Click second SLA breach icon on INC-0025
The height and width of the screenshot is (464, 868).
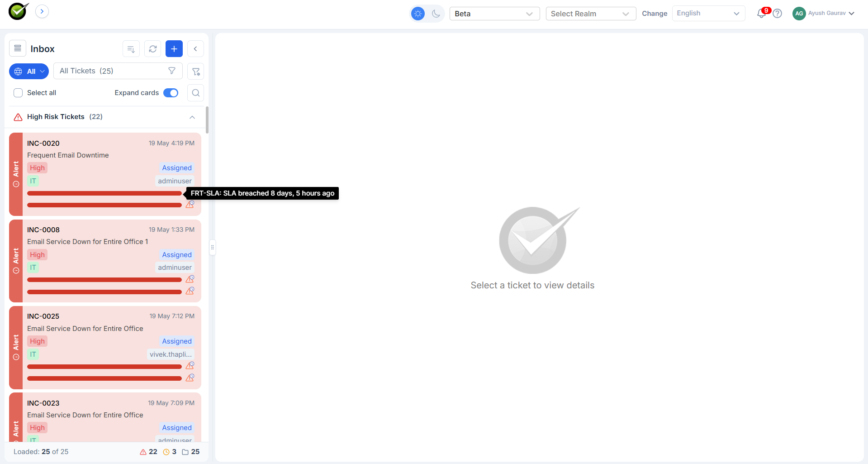[190, 378]
